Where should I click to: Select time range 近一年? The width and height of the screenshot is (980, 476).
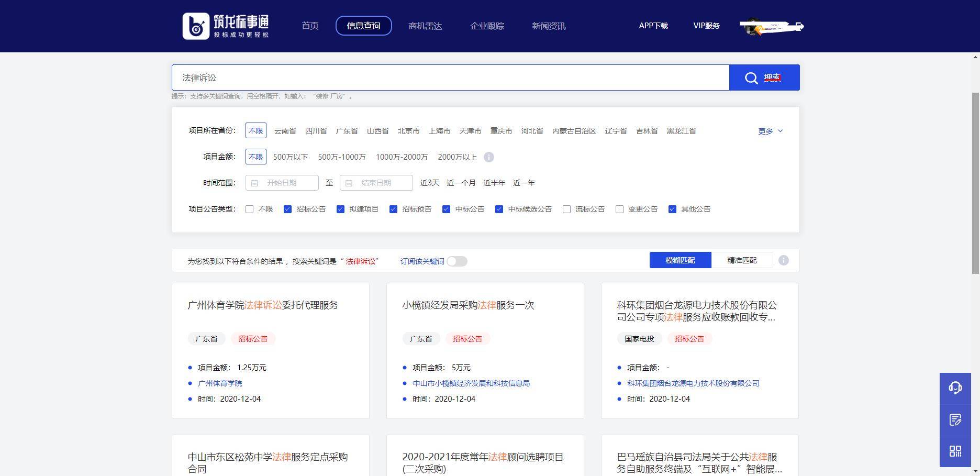[524, 183]
